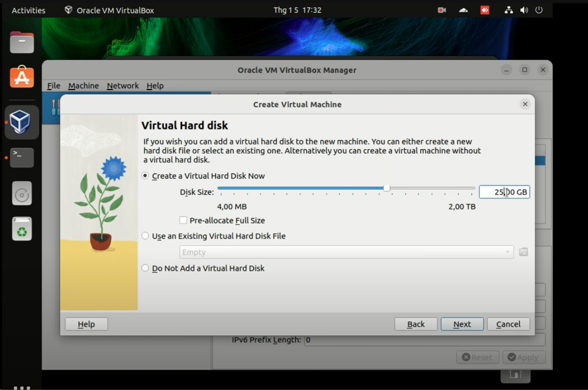
Task: Click the Next button
Action: click(x=461, y=324)
